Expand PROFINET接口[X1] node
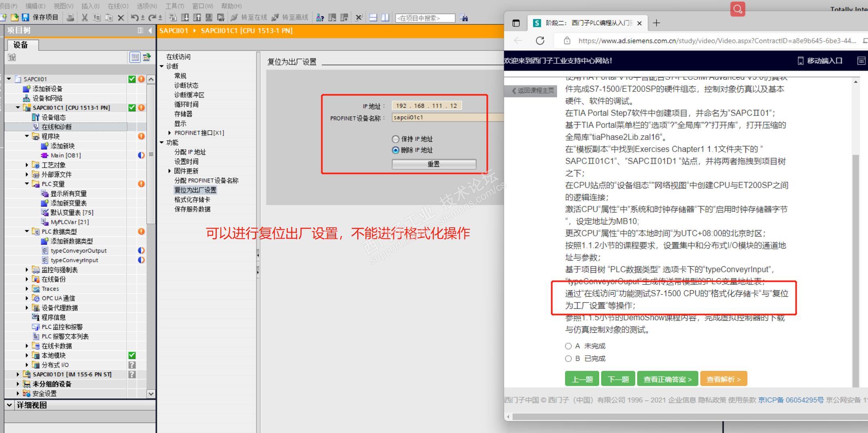 [169, 133]
